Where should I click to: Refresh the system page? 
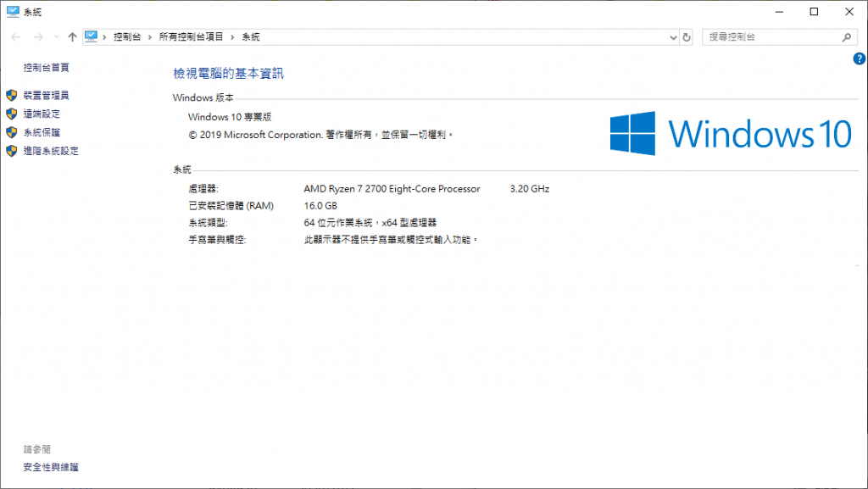687,37
